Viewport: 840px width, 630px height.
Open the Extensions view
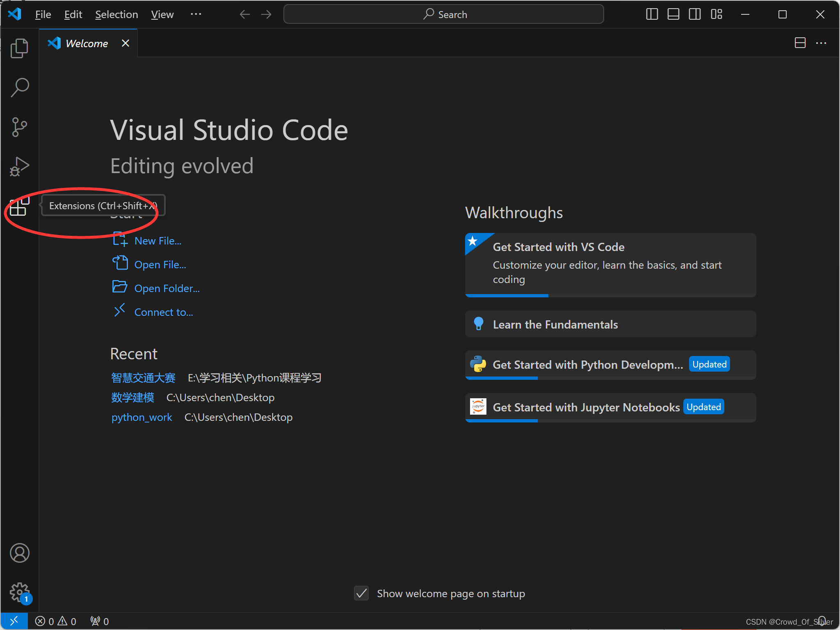[x=19, y=206]
